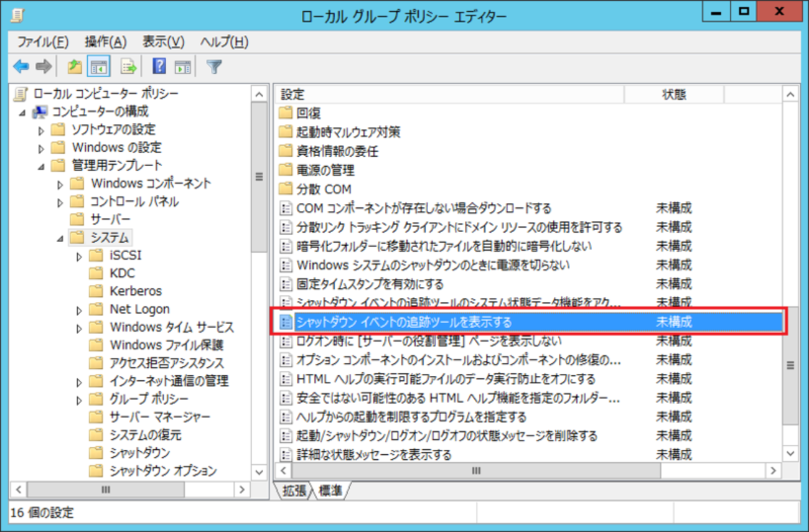Expand the Windows タイム サービス tree node
Image resolution: width=809 pixels, height=532 pixels.
tap(80, 328)
